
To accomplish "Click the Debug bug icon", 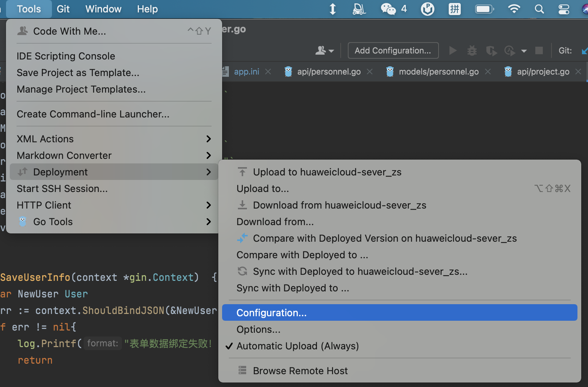I will click(472, 50).
